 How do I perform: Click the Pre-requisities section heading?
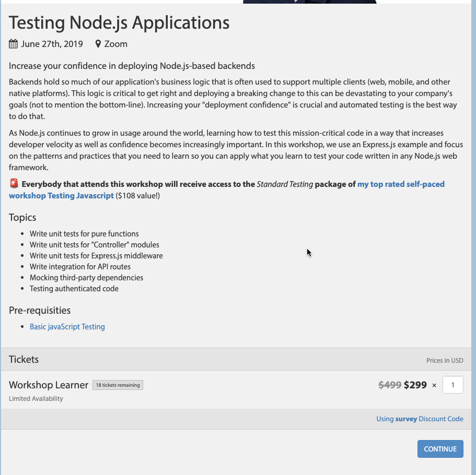[x=40, y=311]
